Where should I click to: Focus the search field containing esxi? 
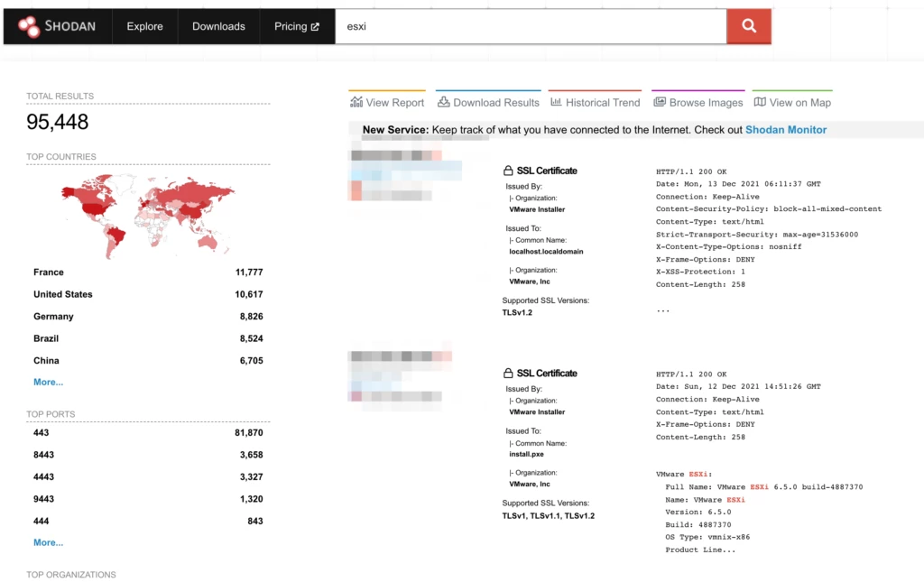point(531,26)
